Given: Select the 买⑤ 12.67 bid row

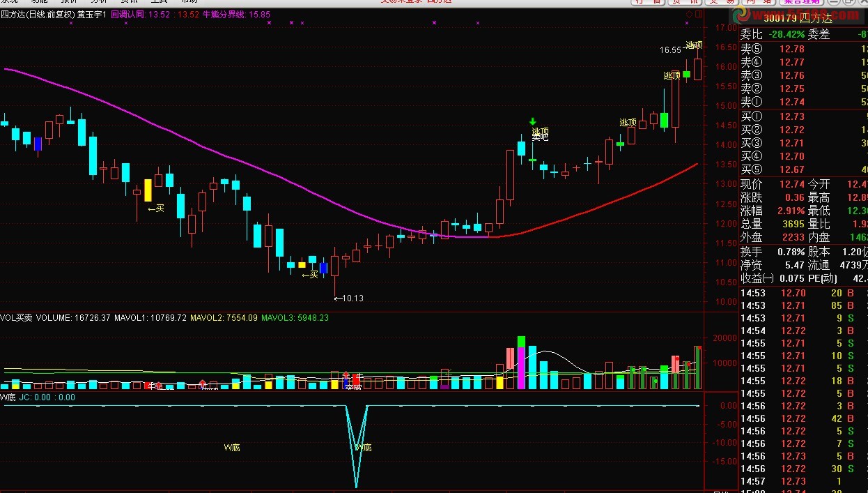Looking at the screenshot, I should click(804, 169).
